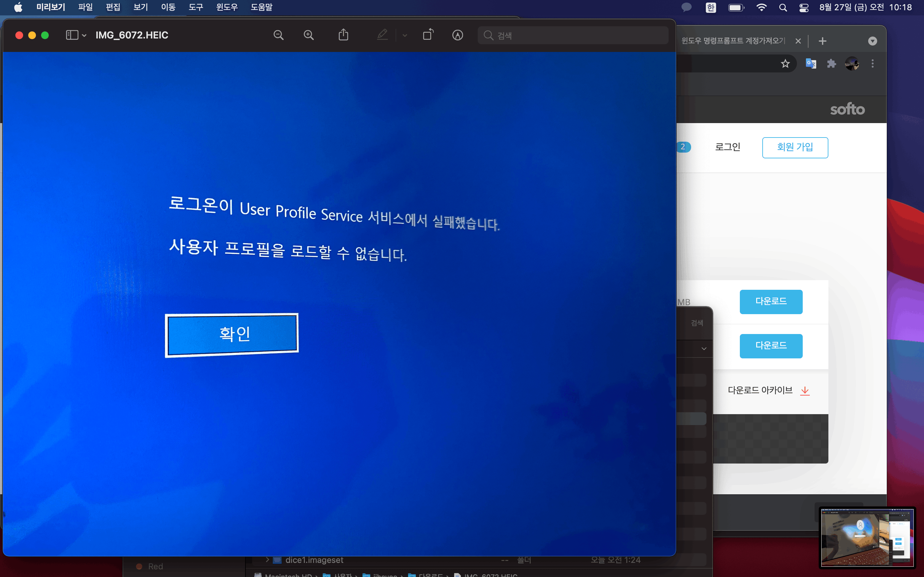
Task: Click the first 다운로드 button
Action: tap(771, 301)
